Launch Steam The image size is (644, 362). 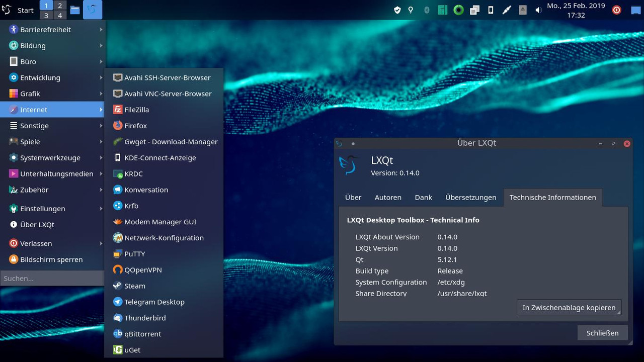[x=164, y=286]
